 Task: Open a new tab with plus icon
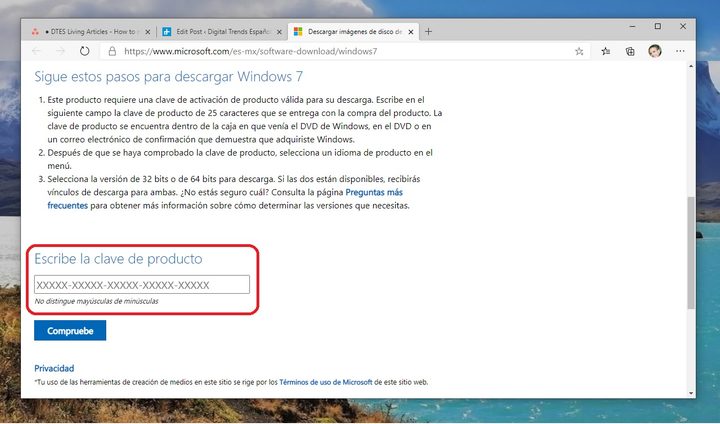pyautogui.click(x=428, y=31)
